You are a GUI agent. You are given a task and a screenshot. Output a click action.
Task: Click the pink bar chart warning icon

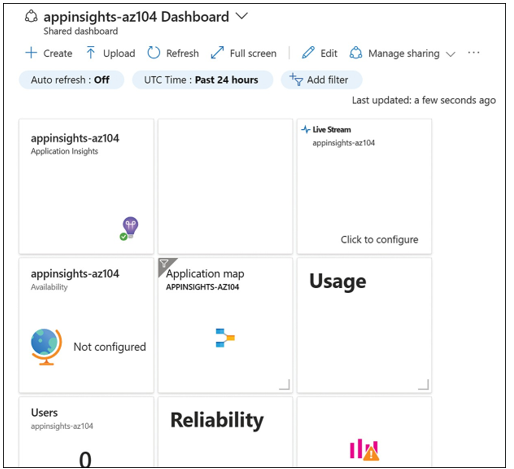[x=364, y=450]
